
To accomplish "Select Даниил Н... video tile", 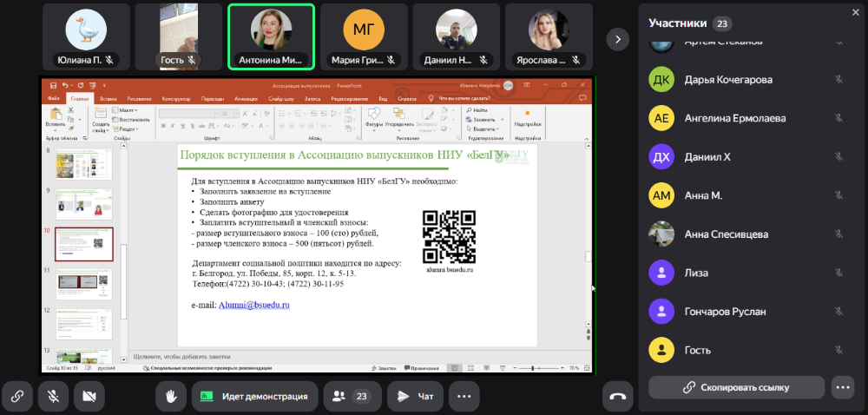I will pos(457,37).
